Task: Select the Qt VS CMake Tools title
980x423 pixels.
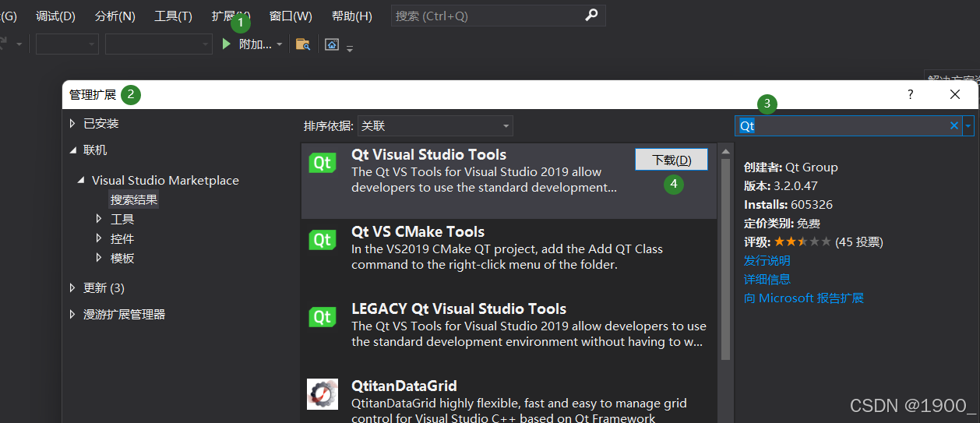Action: [418, 231]
